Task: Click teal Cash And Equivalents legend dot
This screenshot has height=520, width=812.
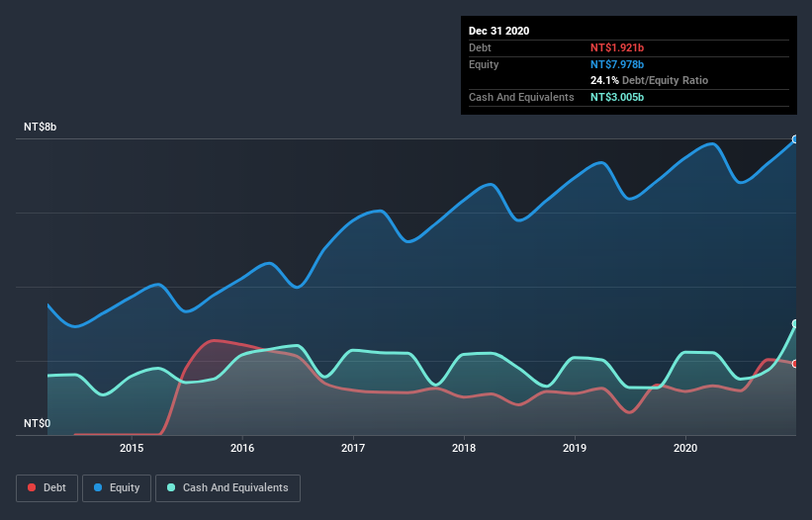Action: pos(171,487)
